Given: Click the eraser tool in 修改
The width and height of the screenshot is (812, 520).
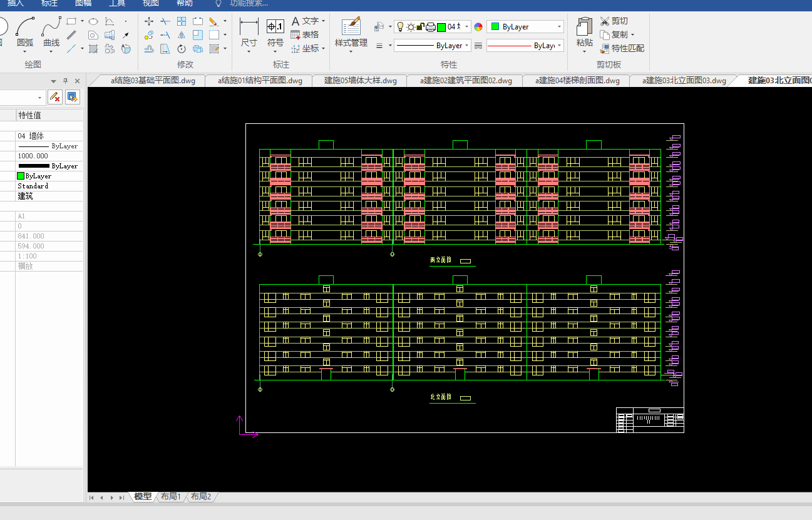Looking at the screenshot, I should coord(214,21).
